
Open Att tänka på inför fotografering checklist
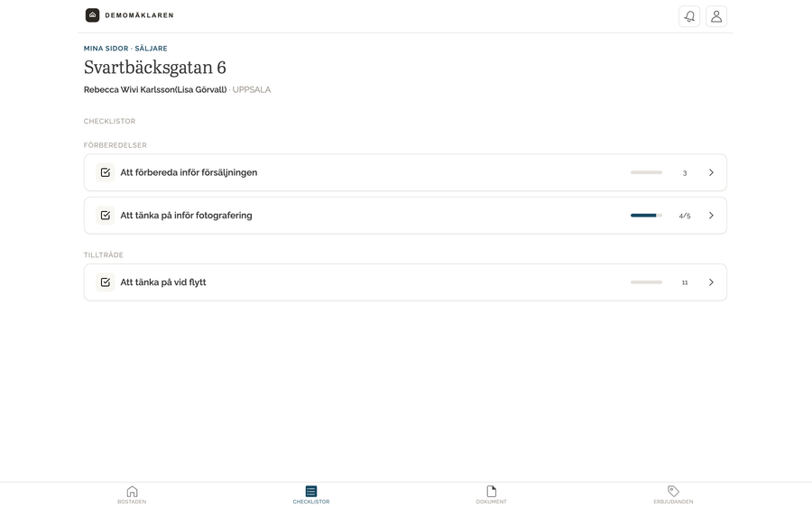tap(405, 216)
